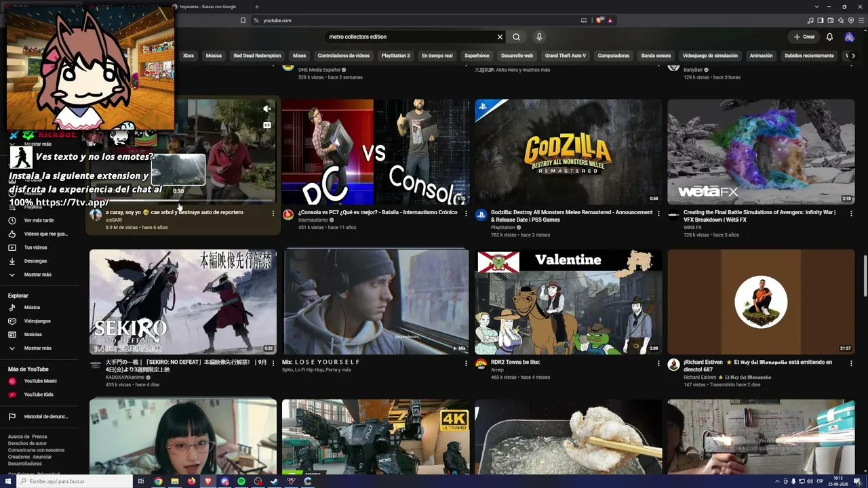Open YouTube Kids from sidebar

39,394
